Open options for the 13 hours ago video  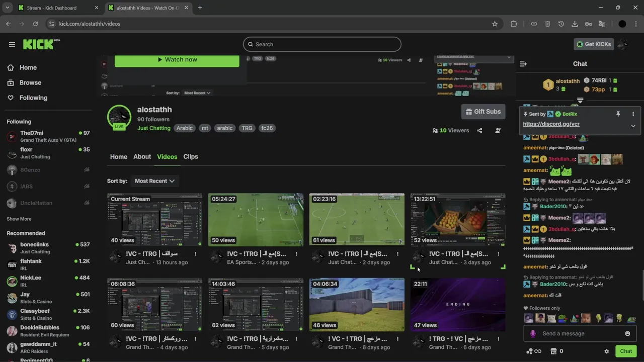click(195, 254)
